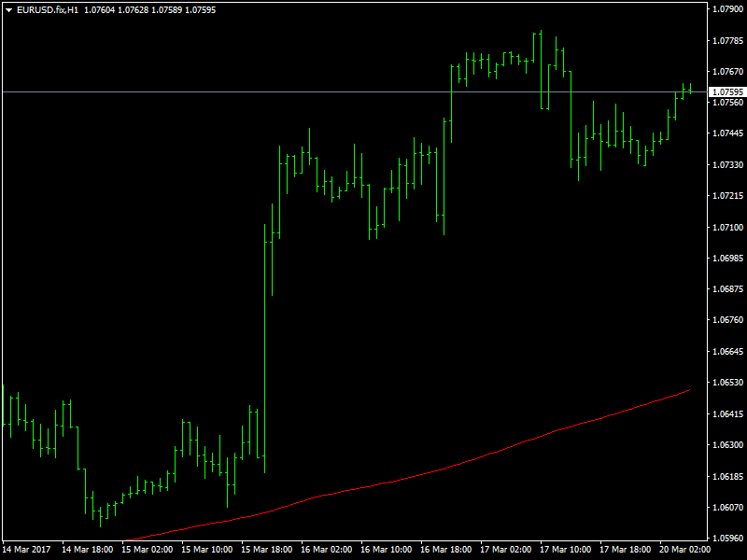Click the 1.06760 price axis label

click(x=727, y=320)
